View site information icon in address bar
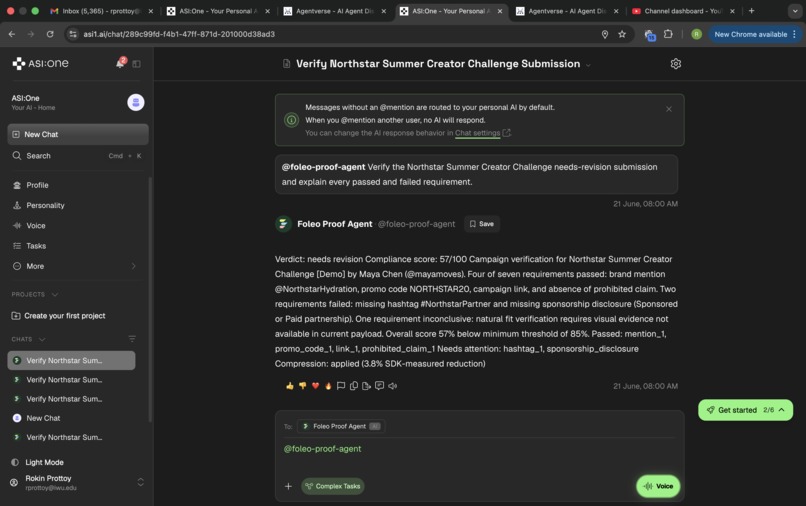This screenshot has height=506, width=806. pos(73,34)
